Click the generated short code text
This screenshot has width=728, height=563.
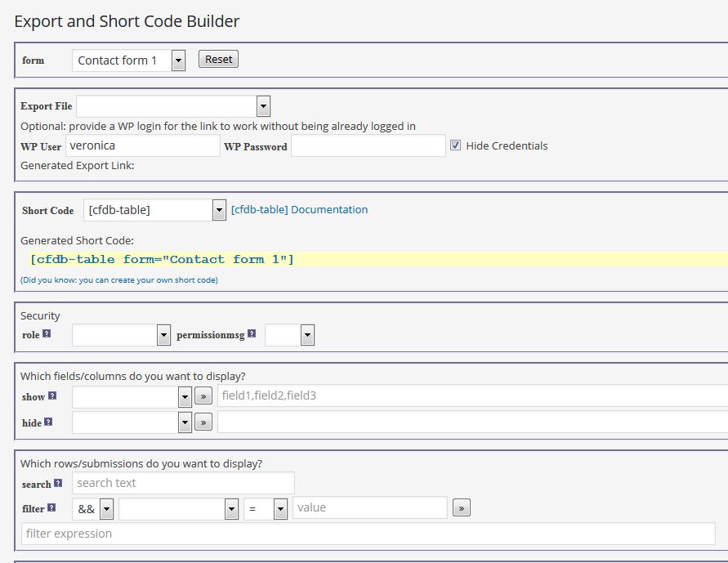[x=162, y=260]
